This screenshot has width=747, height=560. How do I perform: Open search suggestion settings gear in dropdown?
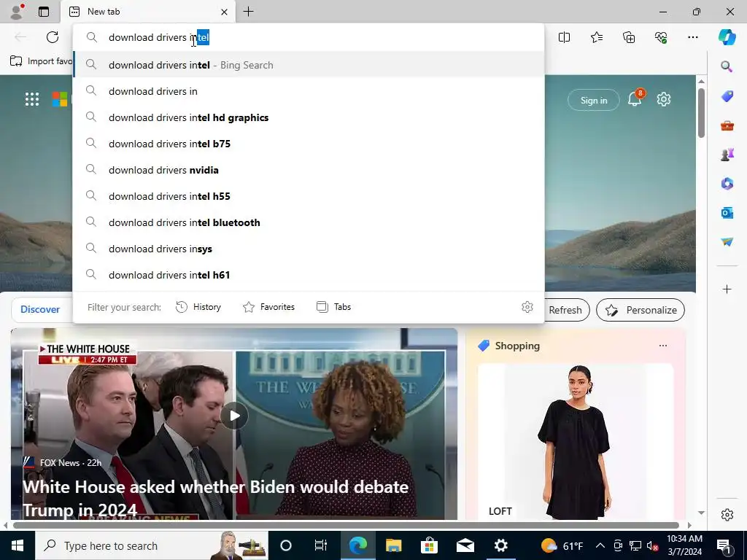tap(527, 307)
